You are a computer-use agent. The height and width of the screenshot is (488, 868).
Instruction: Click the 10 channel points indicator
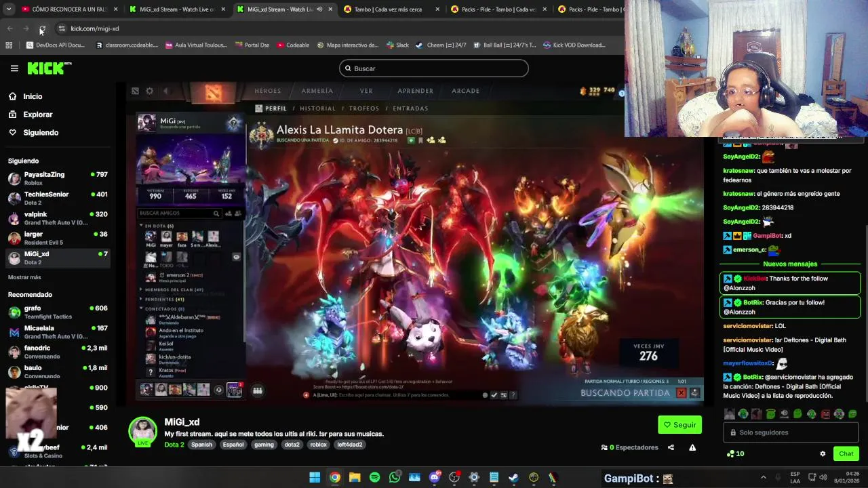click(x=735, y=454)
